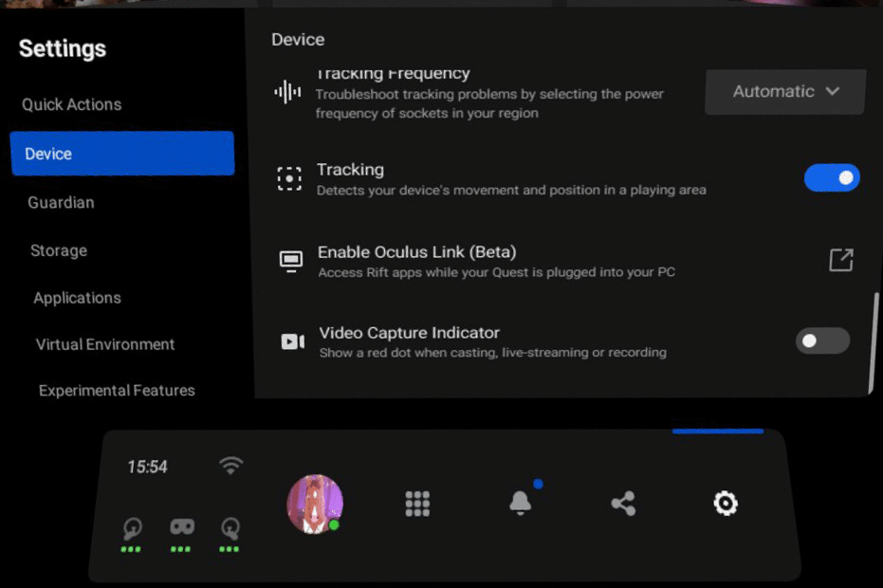The height and width of the screenshot is (588, 883).
Task: Click the Video Capture Indicator title text
Action: point(410,333)
